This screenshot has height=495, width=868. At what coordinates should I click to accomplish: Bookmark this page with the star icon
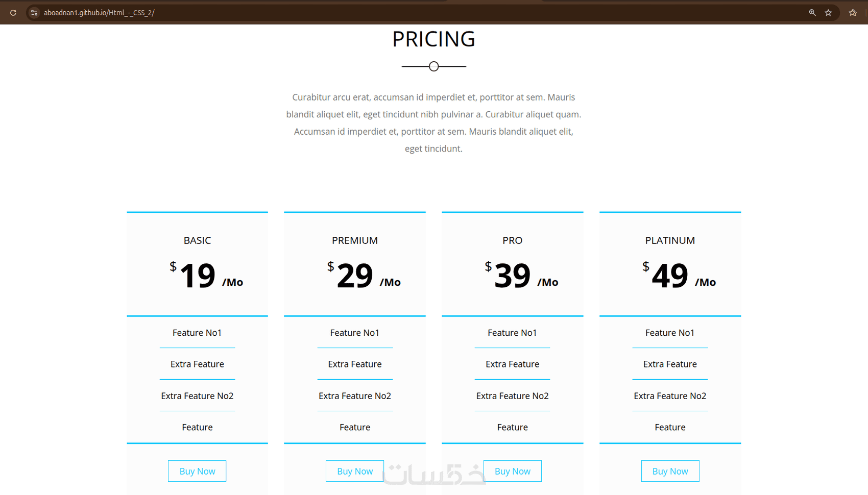pyautogui.click(x=828, y=13)
